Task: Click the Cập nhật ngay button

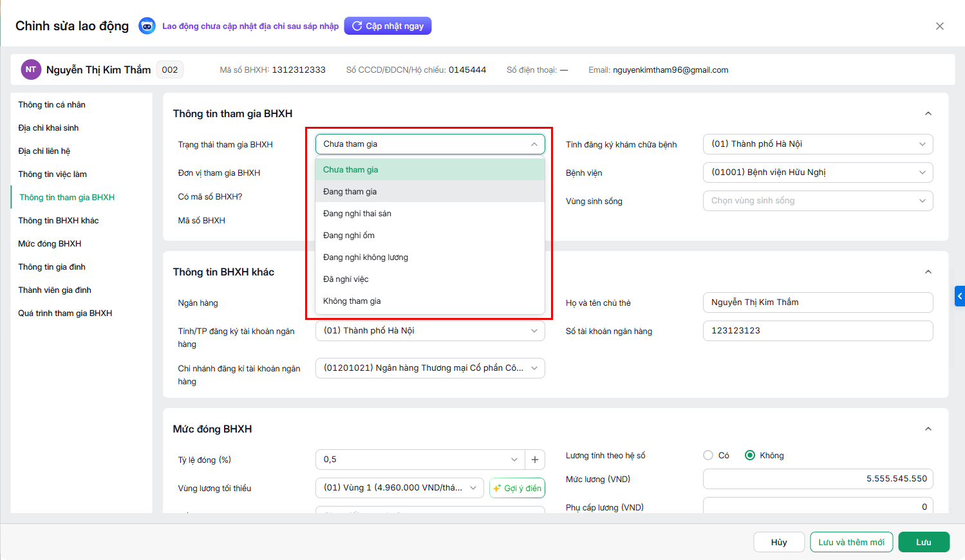Action: tap(388, 26)
